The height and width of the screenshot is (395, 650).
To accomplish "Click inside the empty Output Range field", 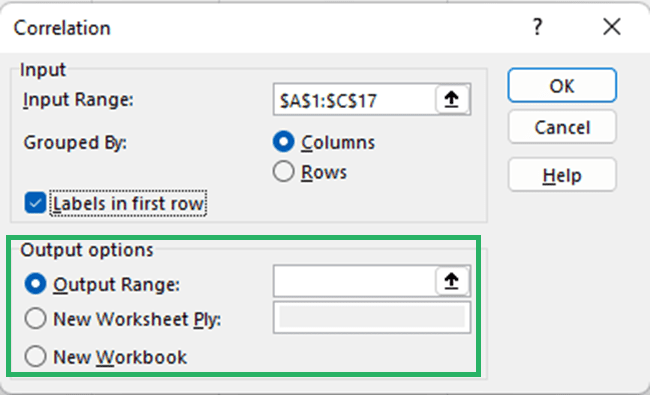I will (x=355, y=281).
